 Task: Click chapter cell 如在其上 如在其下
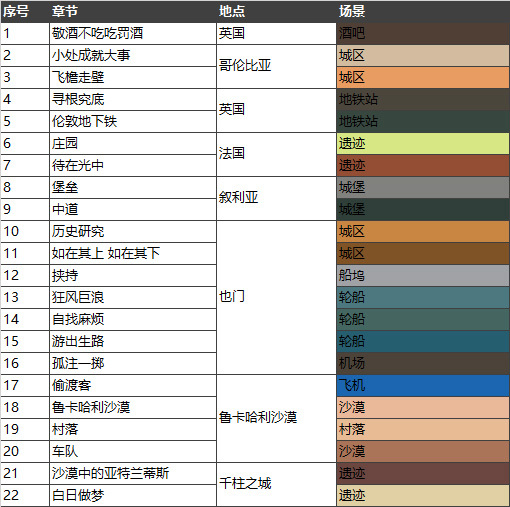[x=133, y=253]
